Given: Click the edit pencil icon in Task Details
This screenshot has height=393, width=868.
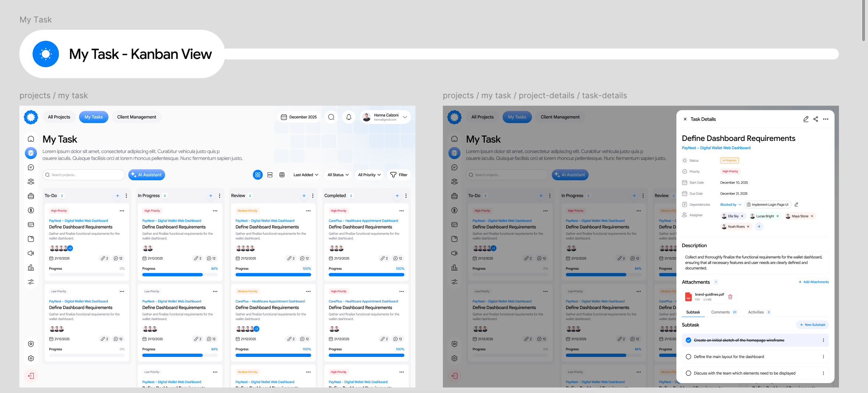Looking at the screenshot, I should click(x=805, y=119).
